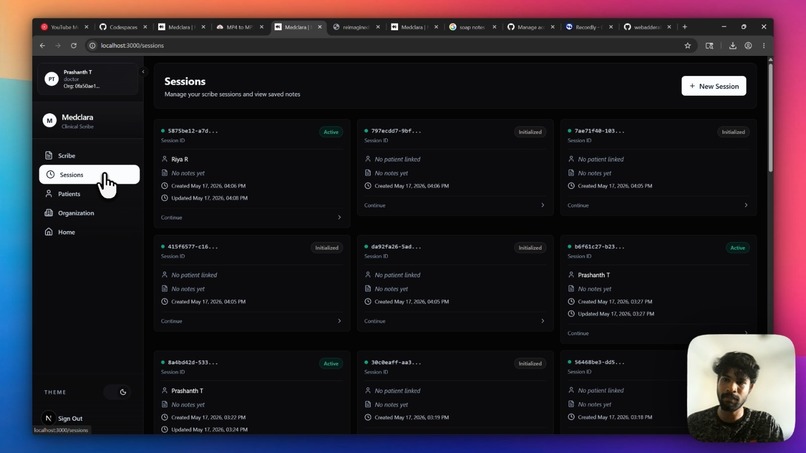Click session ID 56468be3-dd5
The image size is (806, 453).
(599, 362)
